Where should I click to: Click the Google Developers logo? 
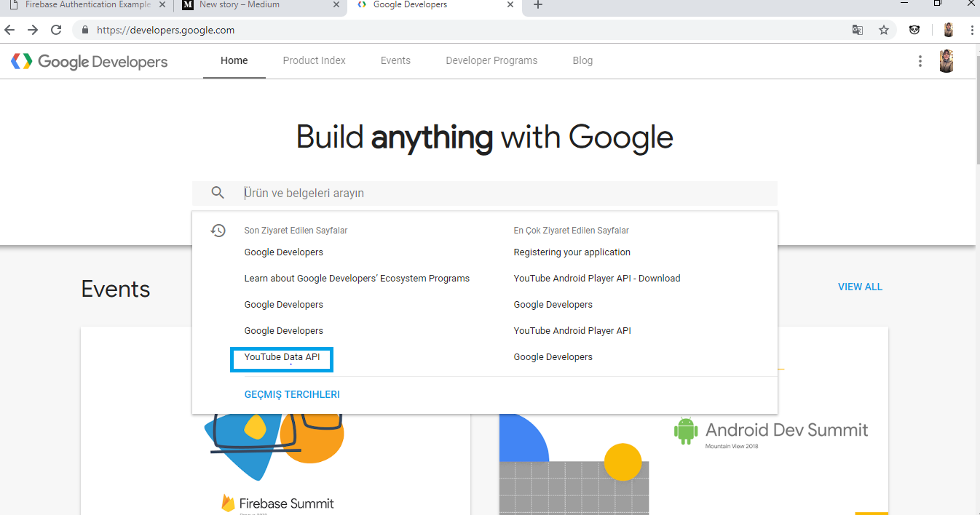coord(89,61)
